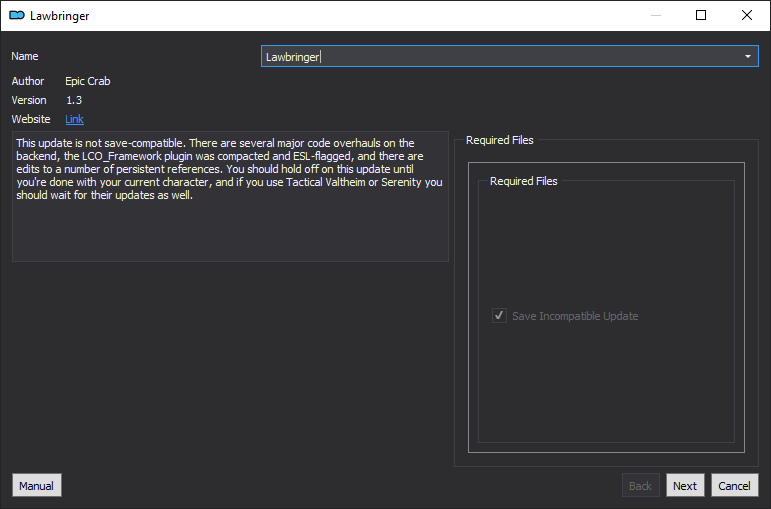Click the Save Incompatible Update label text
Image resolution: width=771 pixels, height=509 pixels.
575,316
